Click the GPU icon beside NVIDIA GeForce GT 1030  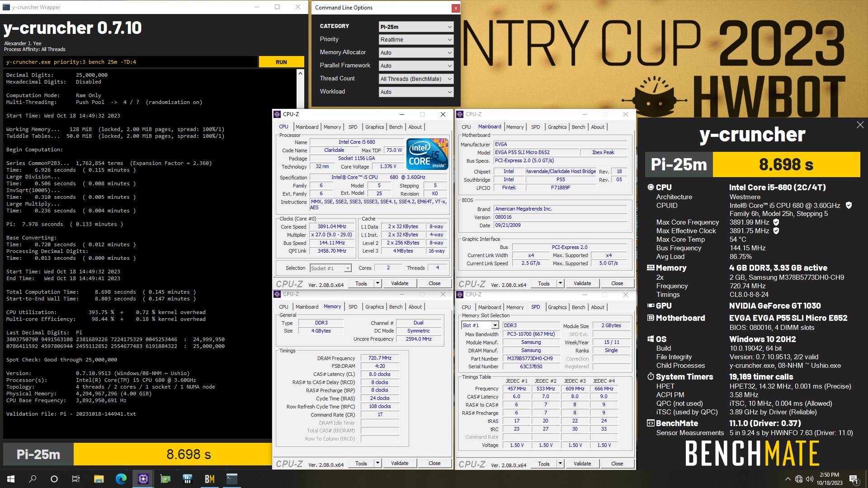point(651,305)
